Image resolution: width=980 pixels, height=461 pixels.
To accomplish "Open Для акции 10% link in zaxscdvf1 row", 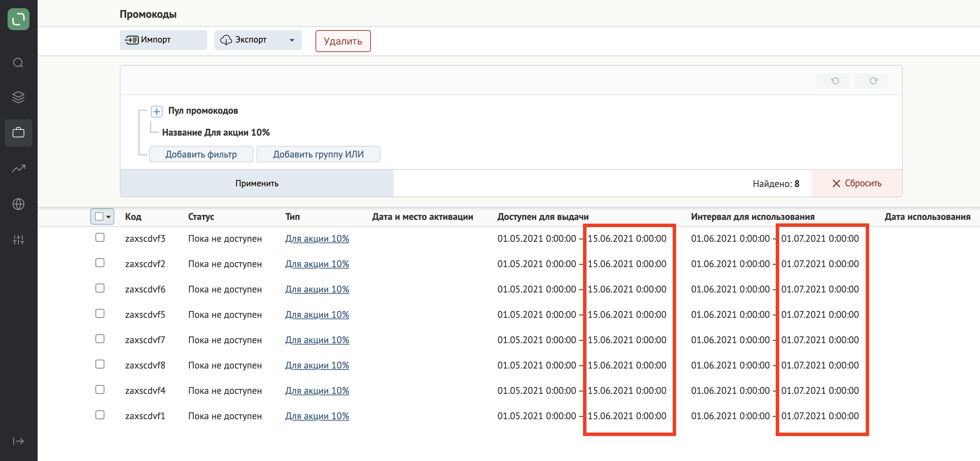I will [317, 416].
